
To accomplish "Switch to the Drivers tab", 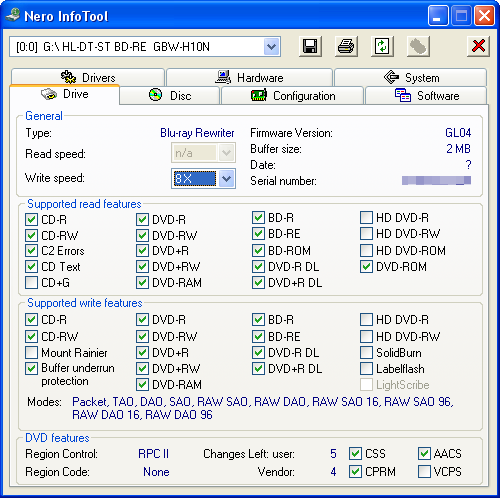I will (x=88, y=77).
